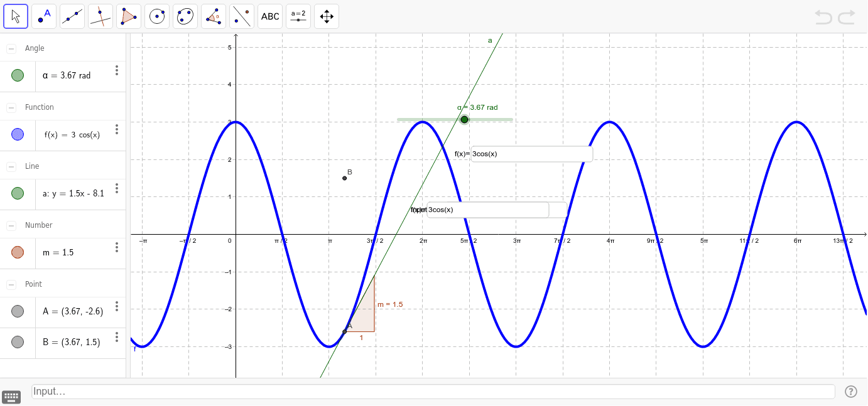The image size is (868, 406).
Task: Open options menu for α = 3.67 rad
Action: 116,70
